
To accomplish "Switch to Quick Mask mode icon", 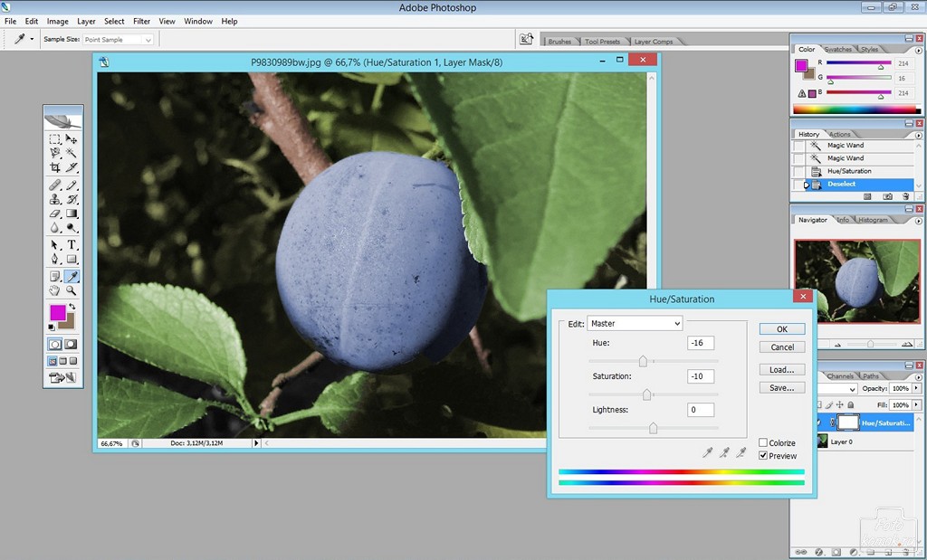I will pyautogui.click(x=71, y=345).
